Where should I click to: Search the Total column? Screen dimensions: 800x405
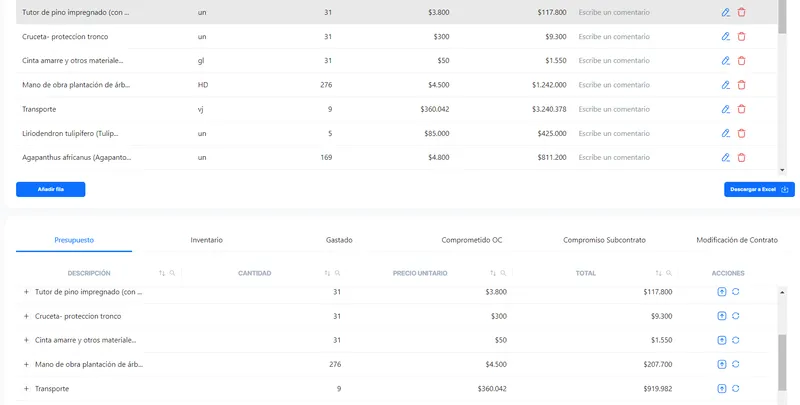(x=669, y=273)
